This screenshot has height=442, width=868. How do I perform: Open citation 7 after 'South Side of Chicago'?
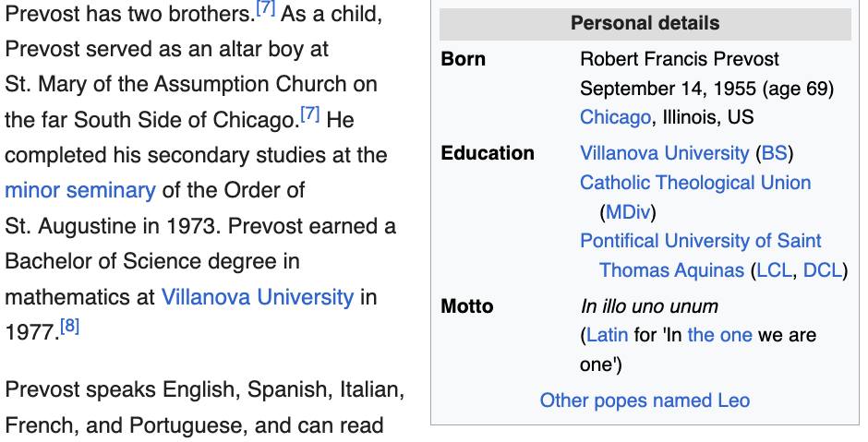click(x=309, y=114)
